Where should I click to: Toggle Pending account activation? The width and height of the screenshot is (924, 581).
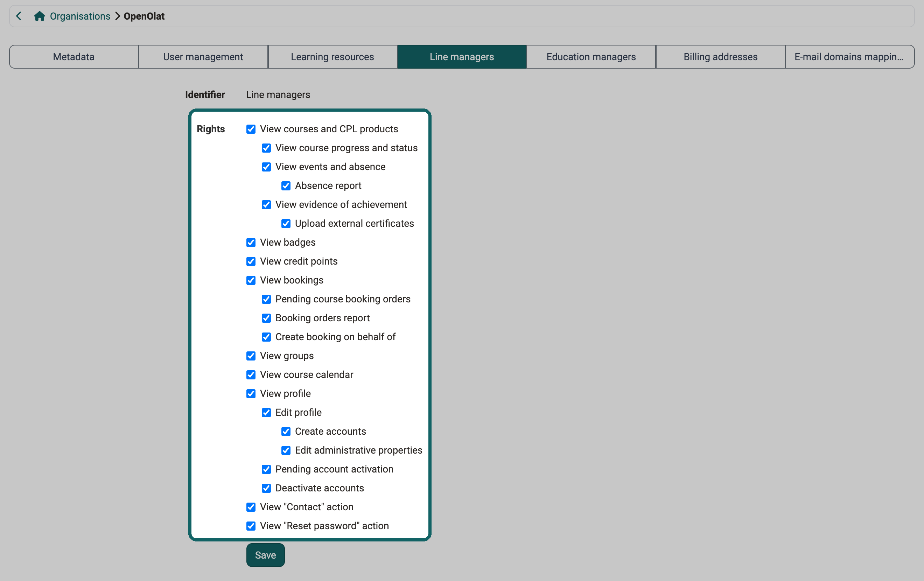pyautogui.click(x=266, y=469)
